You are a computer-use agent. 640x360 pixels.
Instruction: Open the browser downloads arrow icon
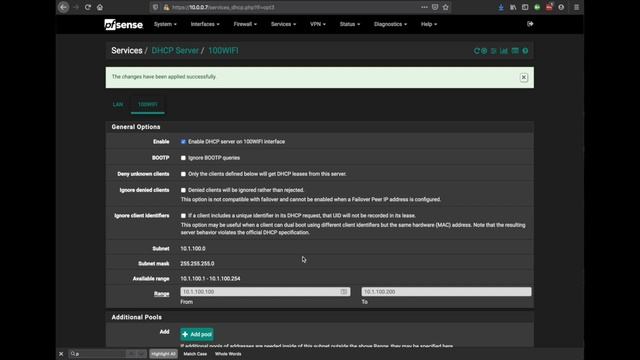[x=501, y=7]
